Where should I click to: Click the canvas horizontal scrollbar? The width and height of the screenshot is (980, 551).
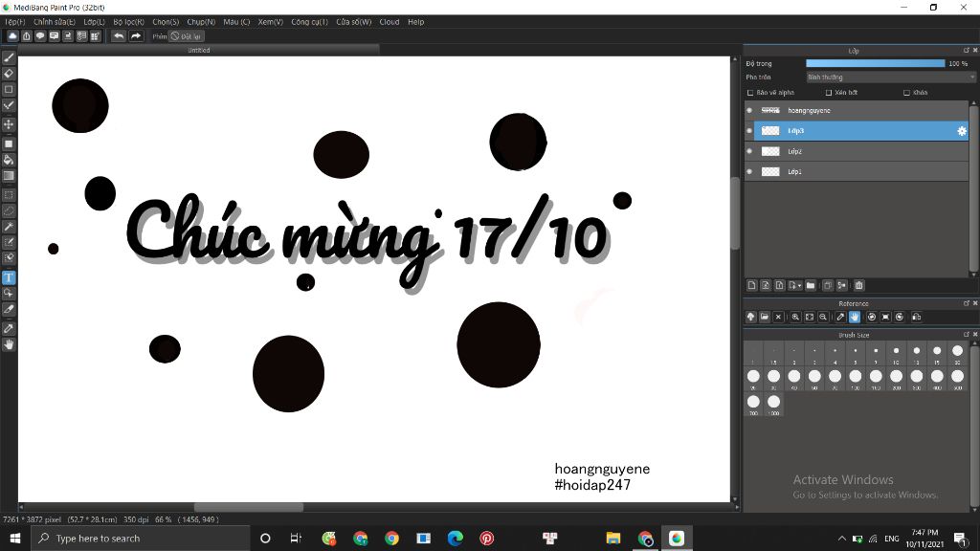[249, 507]
